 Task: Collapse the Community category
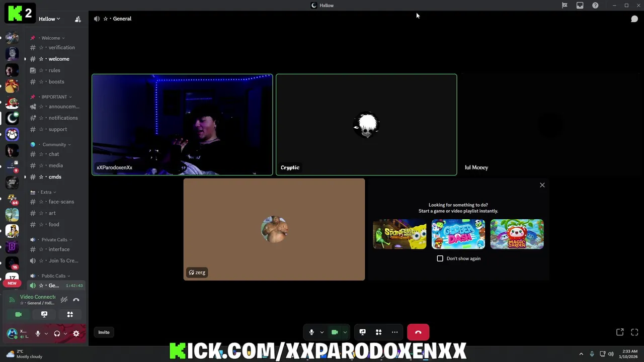pos(54,145)
